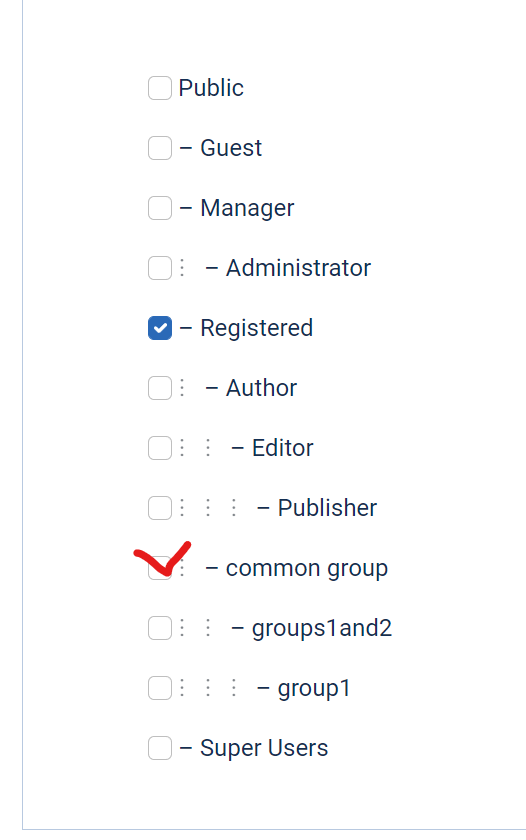Select the Administrator group checkbox
Image resolution: width=526 pixels, height=840 pixels.
click(x=160, y=268)
